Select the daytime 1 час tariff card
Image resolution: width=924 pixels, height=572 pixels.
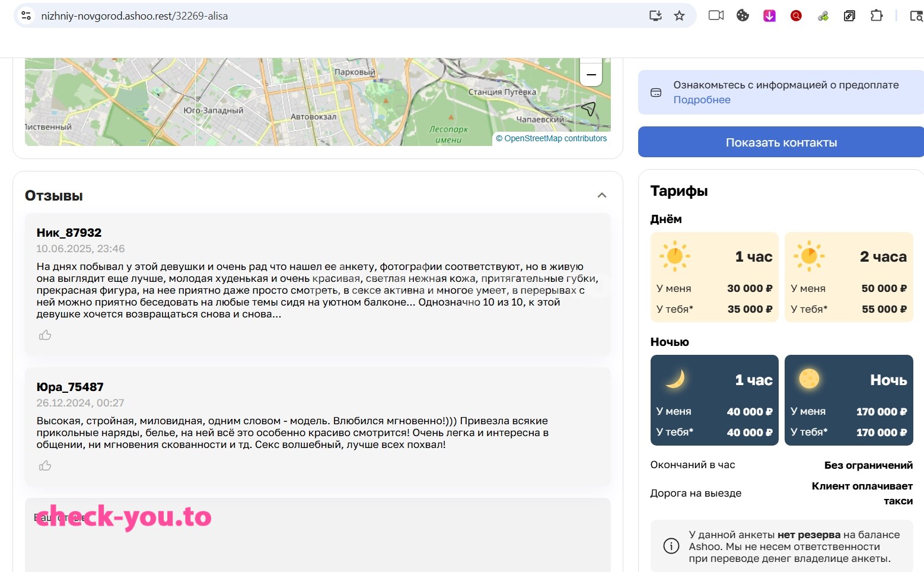click(x=714, y=277)
